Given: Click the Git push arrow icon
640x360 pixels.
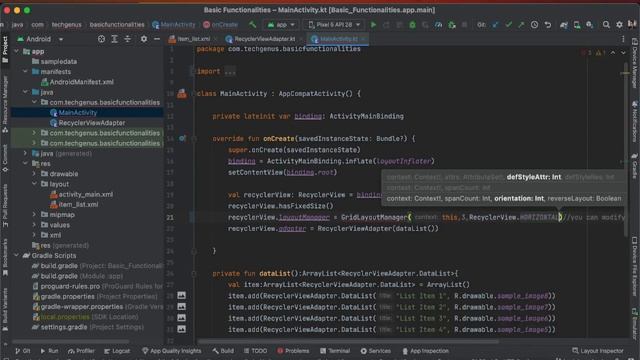Looking at the screenshot, I should pyautogui.click(x=521, y=25).
